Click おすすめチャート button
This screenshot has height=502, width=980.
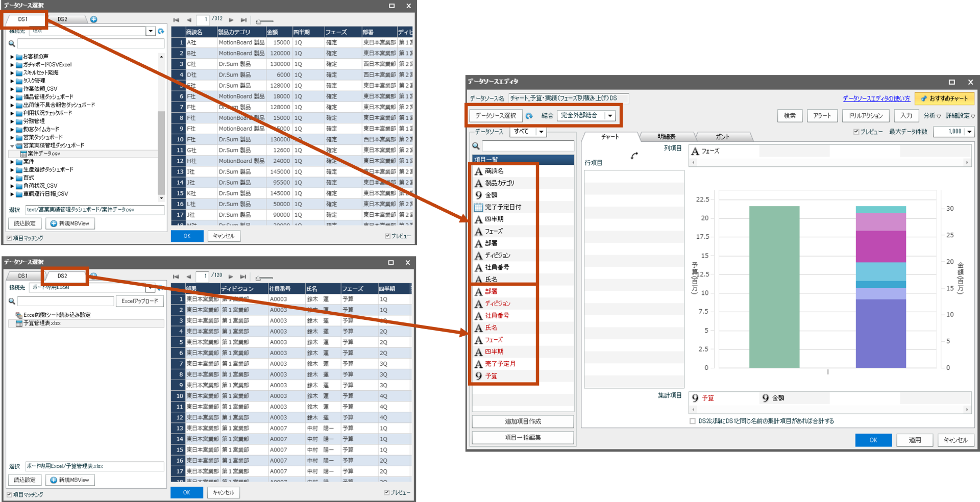945,98
